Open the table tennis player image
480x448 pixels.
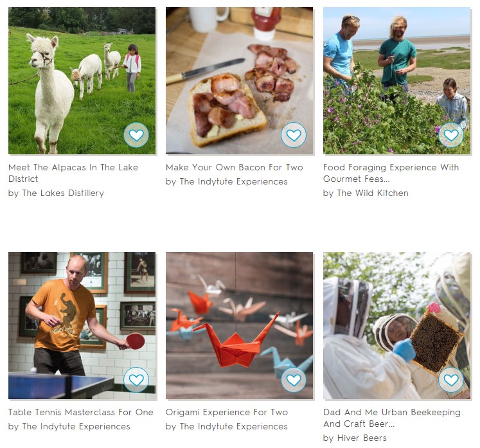(82, 325)
